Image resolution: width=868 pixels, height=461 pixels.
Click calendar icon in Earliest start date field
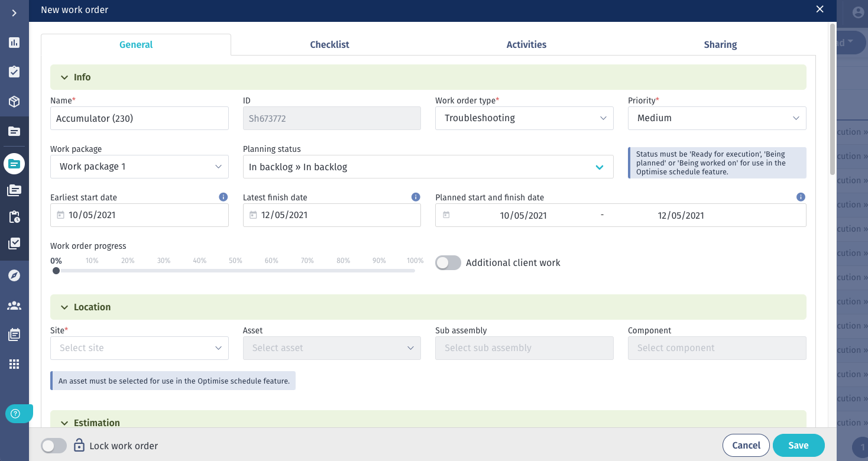pos(60,215)
